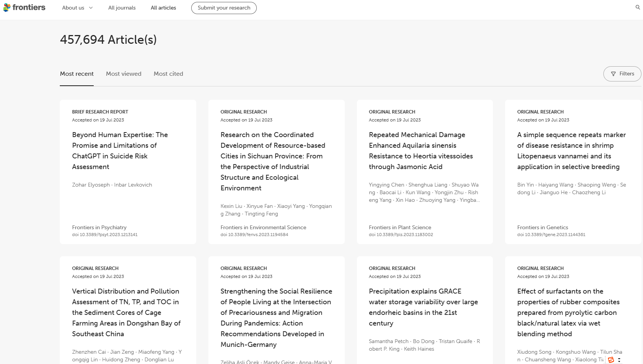This screenshot has width=643, height=364.
Task: Click author Bin Yin
Action: [525, 185]
